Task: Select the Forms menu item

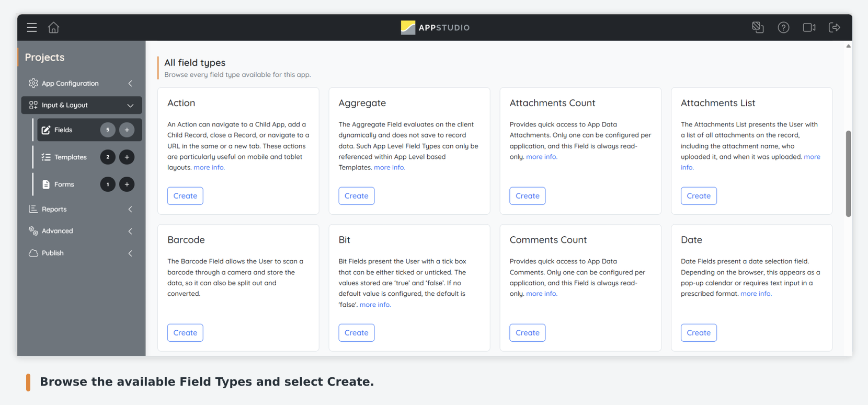Action: pyautogui.click(x=64, y=184)
